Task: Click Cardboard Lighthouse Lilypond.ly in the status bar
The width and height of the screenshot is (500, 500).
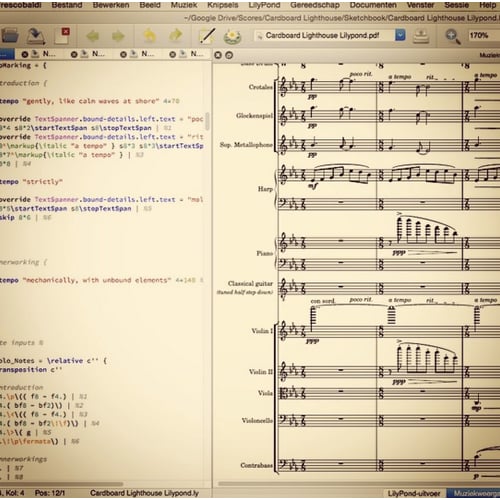Action: pos(144,493)
